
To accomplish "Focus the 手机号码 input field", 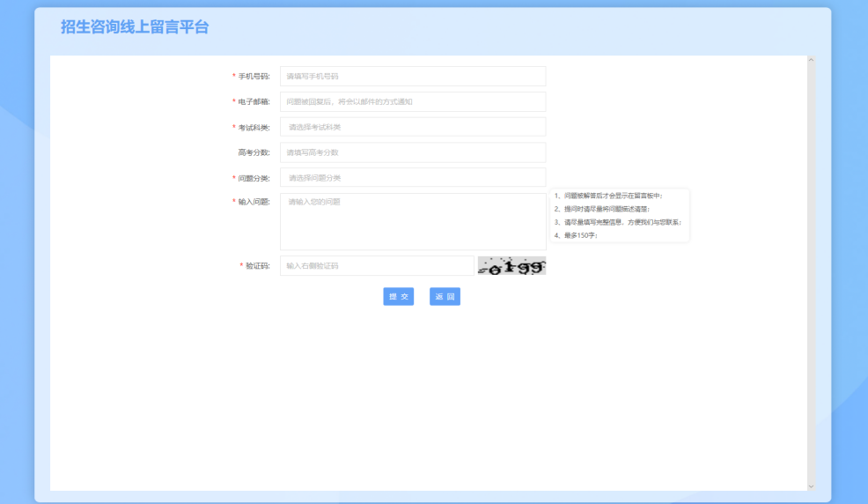I will [412, 77].
